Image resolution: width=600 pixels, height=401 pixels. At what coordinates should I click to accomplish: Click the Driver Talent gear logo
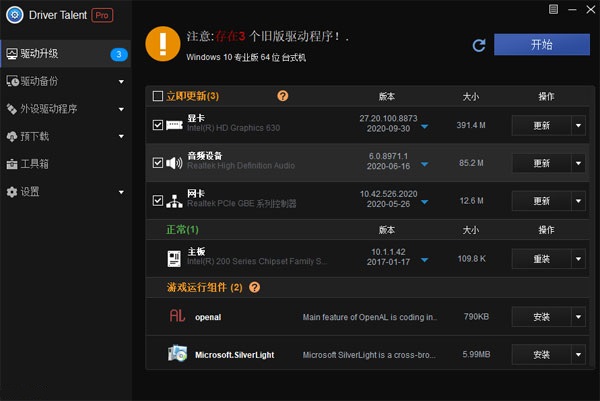(15, 15)
